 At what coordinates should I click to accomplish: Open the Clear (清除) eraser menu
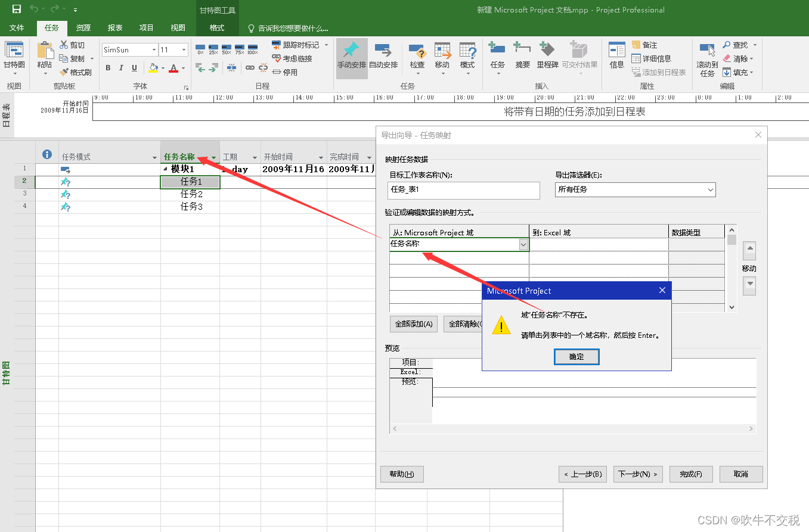[738, 58]
